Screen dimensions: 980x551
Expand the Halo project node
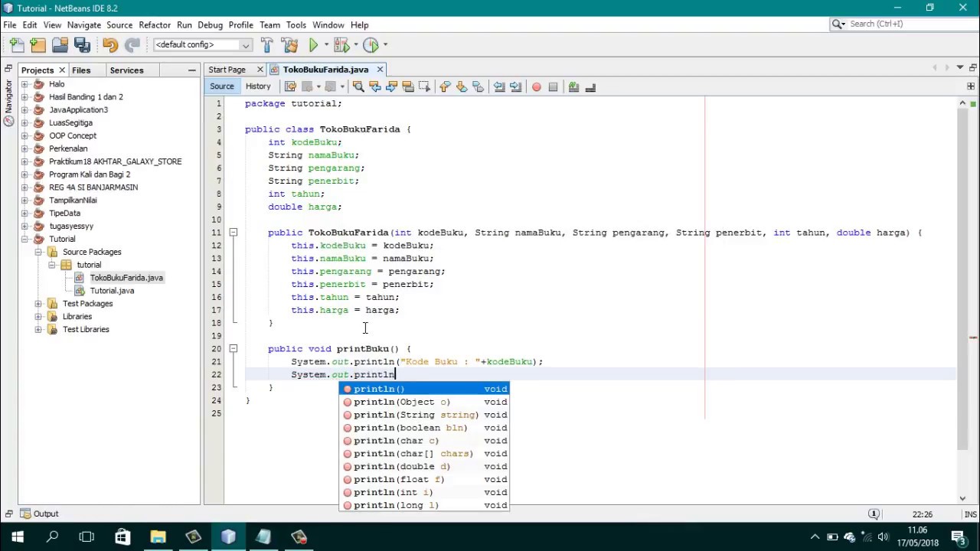coord(24,84)
